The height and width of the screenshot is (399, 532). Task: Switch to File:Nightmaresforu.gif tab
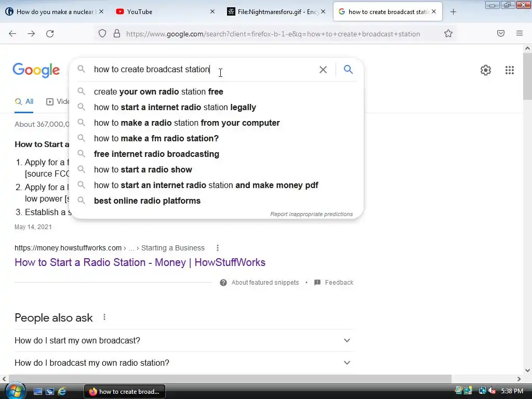[276, 12]
